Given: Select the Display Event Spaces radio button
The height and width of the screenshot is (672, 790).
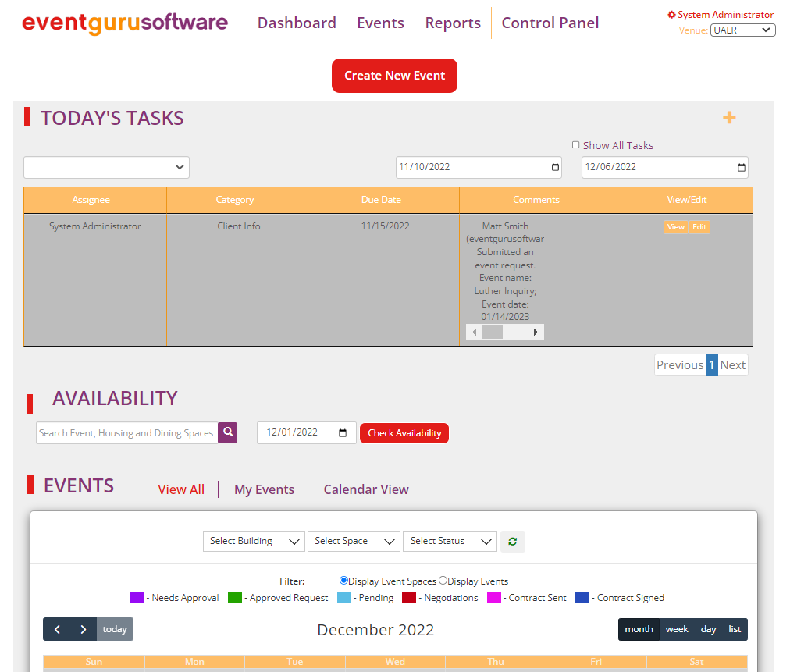Looking at the screenshot, I should click(x=343, y=581).
